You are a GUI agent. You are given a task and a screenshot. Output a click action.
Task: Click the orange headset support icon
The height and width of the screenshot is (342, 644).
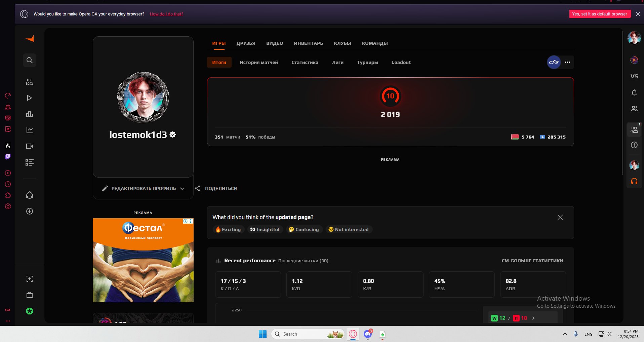point(634,181)
